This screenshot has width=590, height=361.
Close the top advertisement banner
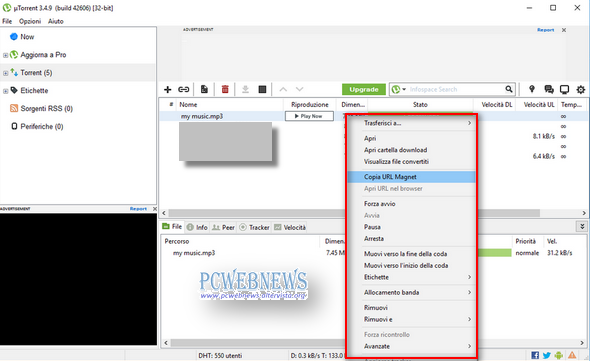564,30
